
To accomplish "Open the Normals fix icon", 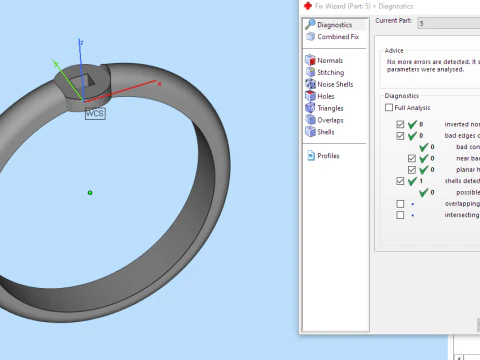I will tap(310, 60).
